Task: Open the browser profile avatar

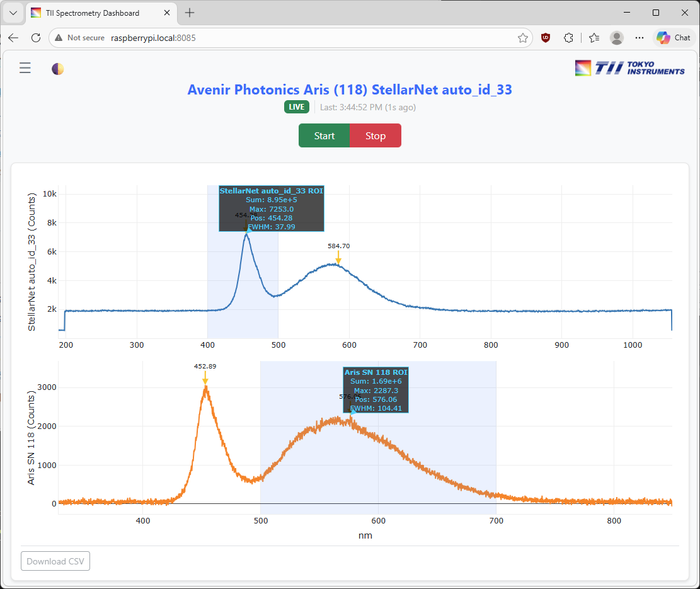Action: [616, 38]
